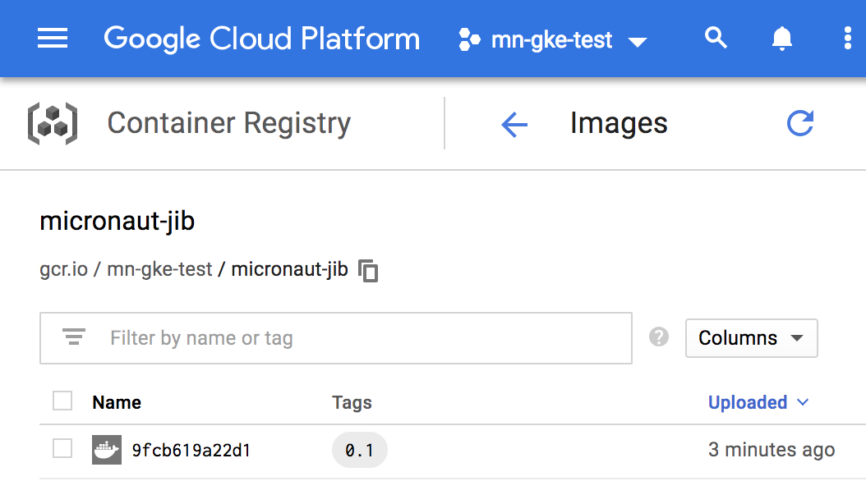Go back using the blue arrow
The width and height of the screenshot is (866, 504).
(514, 125)
